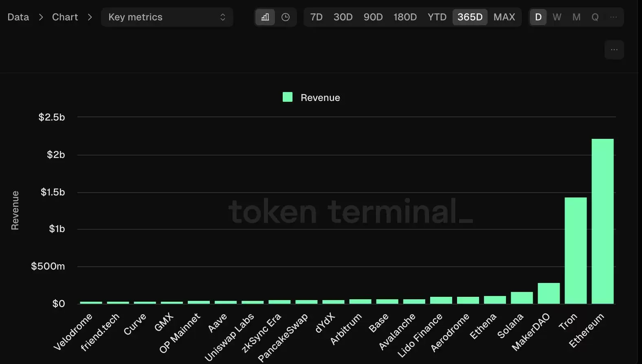The image size is (642, 364).
Task: Select the bar chart view icon
Action: point(265,17)
